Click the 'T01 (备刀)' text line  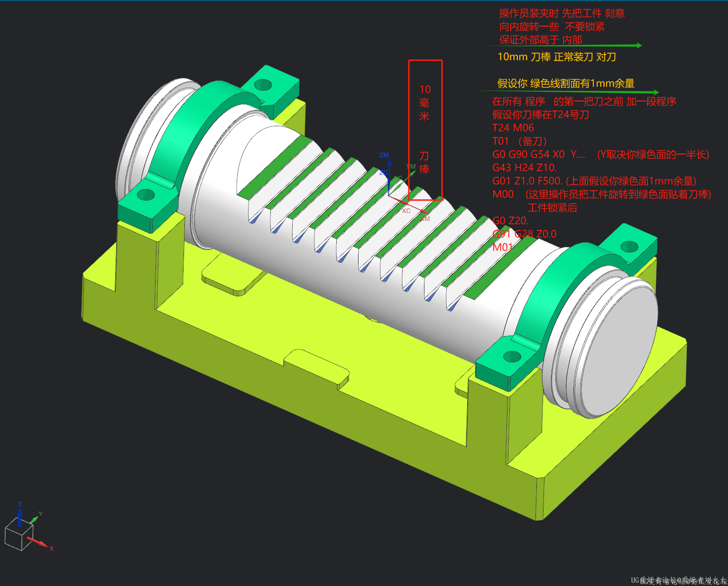(x=520, y=141)
